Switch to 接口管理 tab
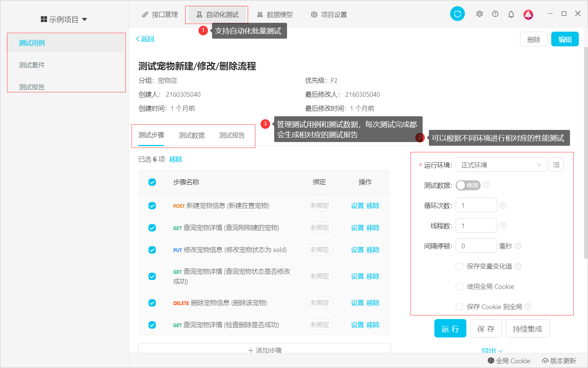The height and width of the screenshot is (368, 588). pos(160,14)
